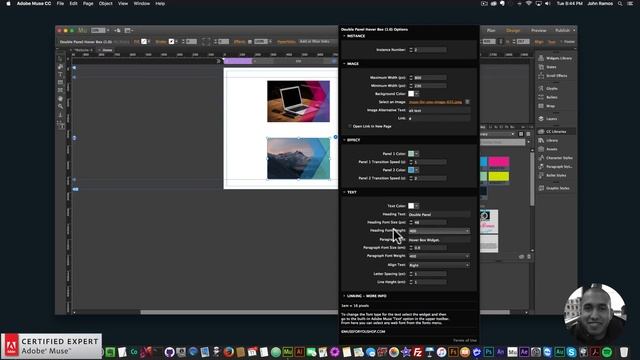Click the selected image file link
The width and height of the screenshot is (640, 360).
436,102
